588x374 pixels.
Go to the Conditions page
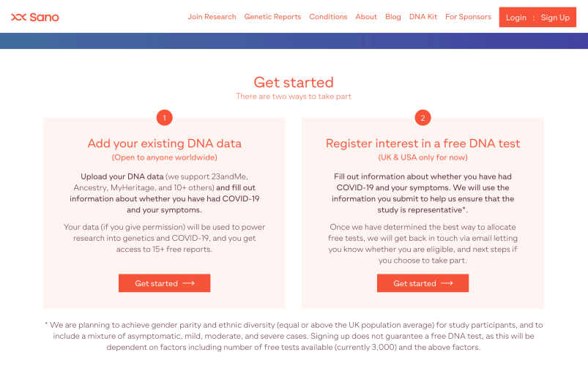[328, 17]
